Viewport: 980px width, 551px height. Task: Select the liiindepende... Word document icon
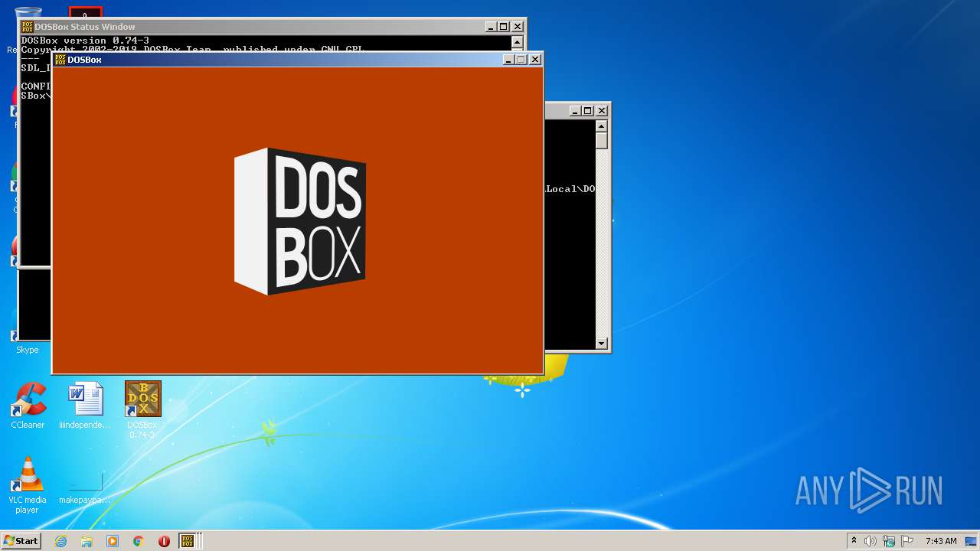[x=85, y=406]
